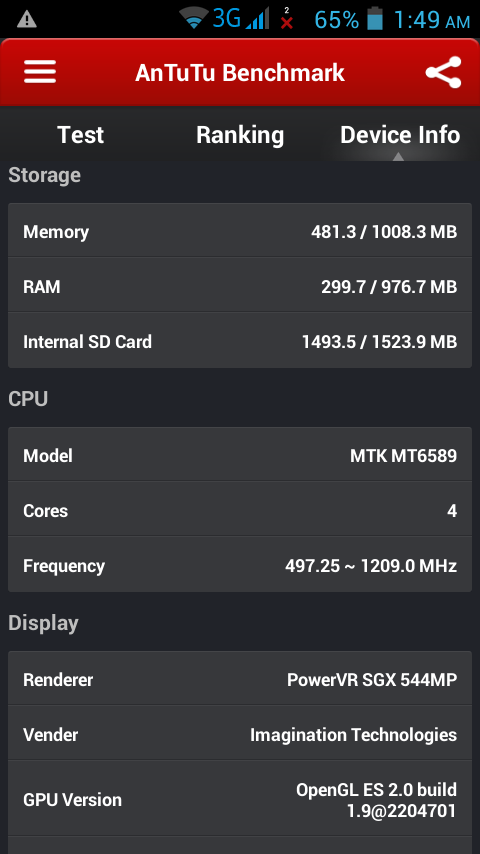Switch to the Test tab
The height and width of the screenshot is (854, 480).
pyautogui.click(x=80, y=135)
